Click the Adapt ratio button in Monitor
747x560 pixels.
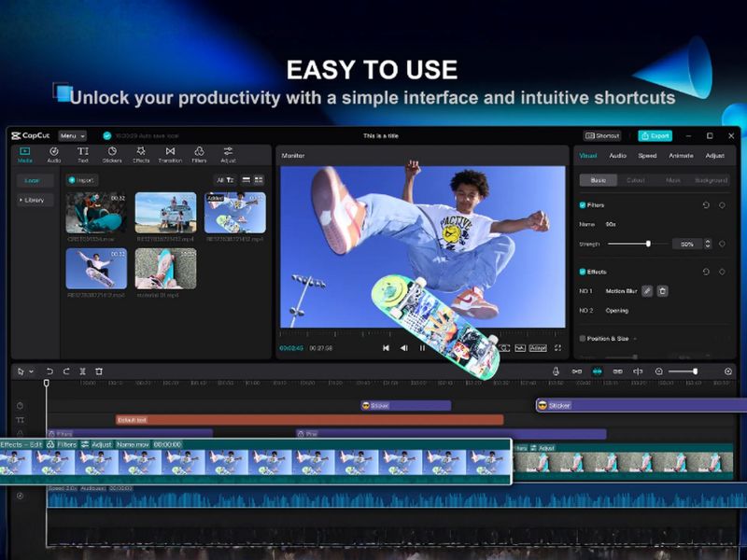click(538, 348)
